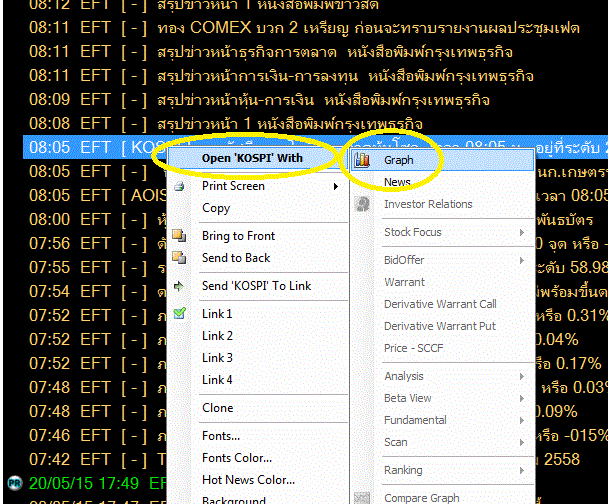Select the 08:05 AOIS news row

pos(97,195)
